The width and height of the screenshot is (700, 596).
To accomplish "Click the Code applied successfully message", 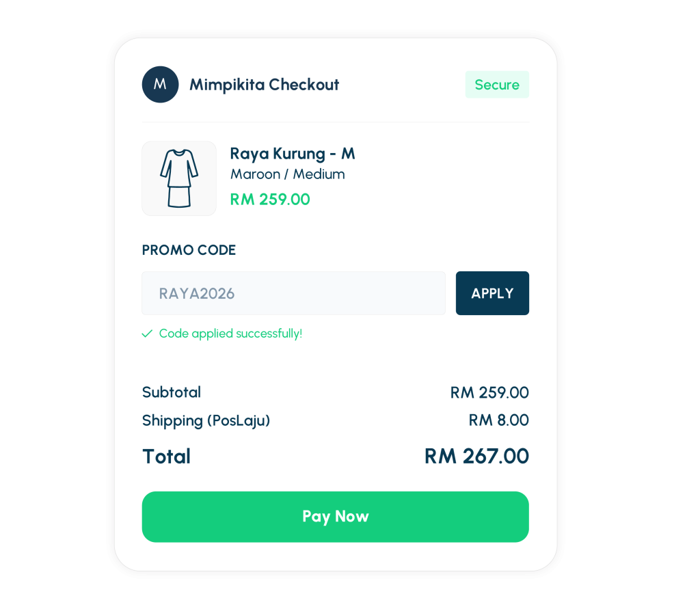I will pos(231,334).
